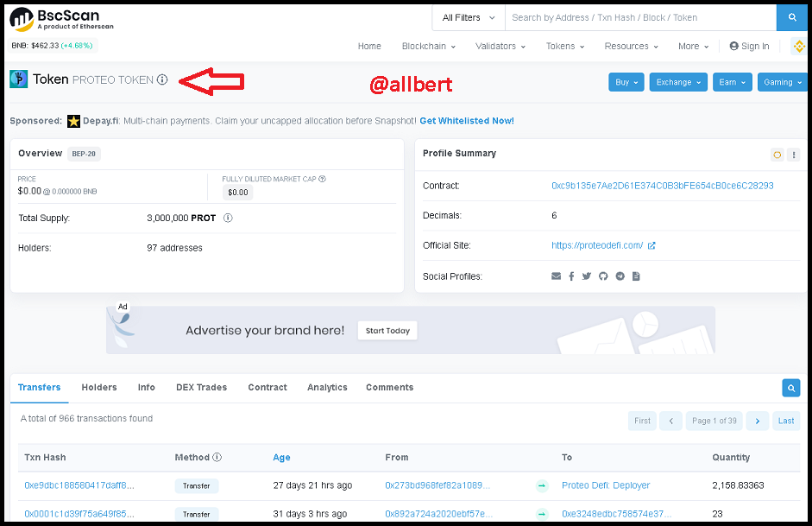
Task: Click the exclamation menu icon in Profile Summary
Action: [x=793, y=155]
